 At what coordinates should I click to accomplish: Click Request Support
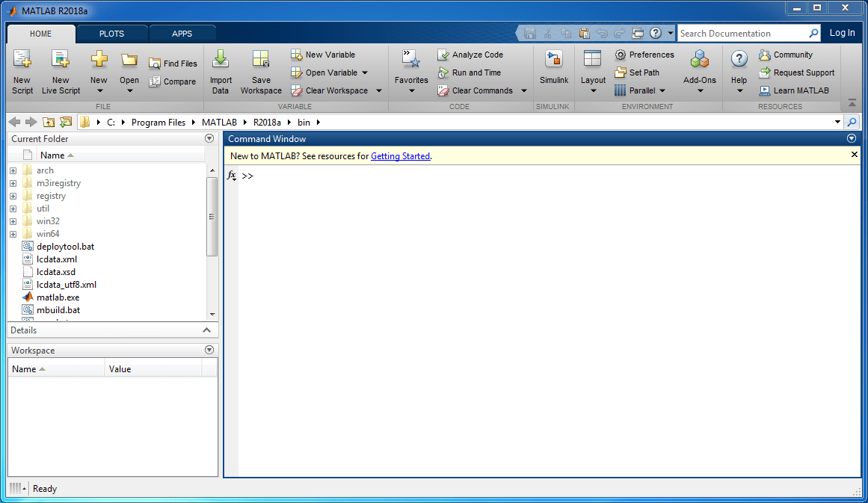797,72
